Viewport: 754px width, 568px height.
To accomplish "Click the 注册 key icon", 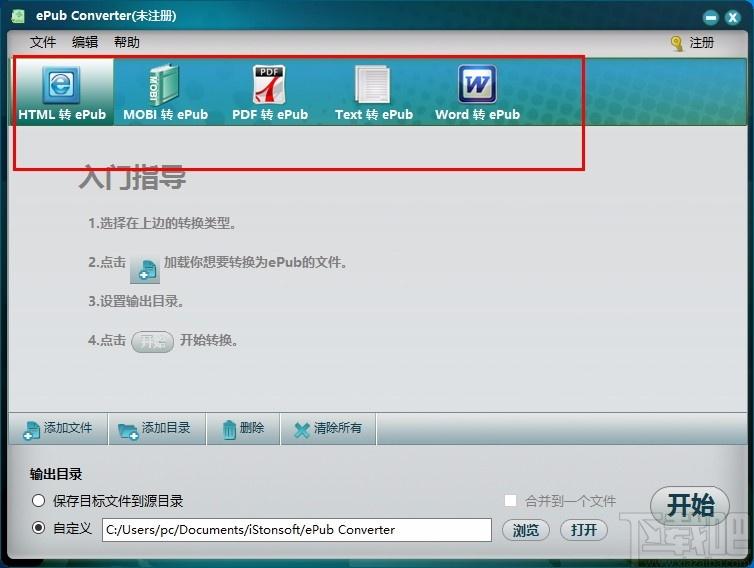I will pyautogui.click(x=677, y=43).
